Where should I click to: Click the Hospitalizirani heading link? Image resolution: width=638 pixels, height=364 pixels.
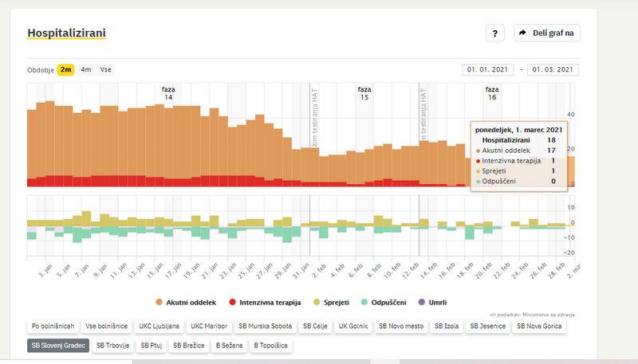tap(66, 33)
